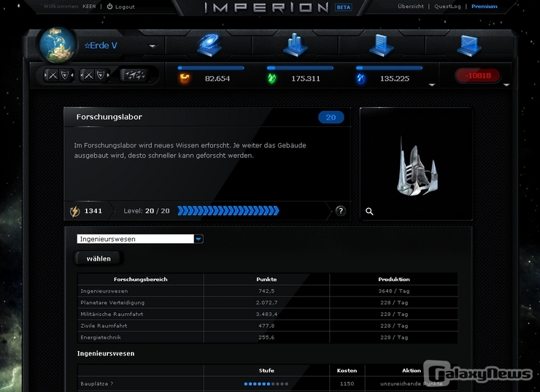
Task: Open the QuestLog menu link
Action: pos(447,7)
